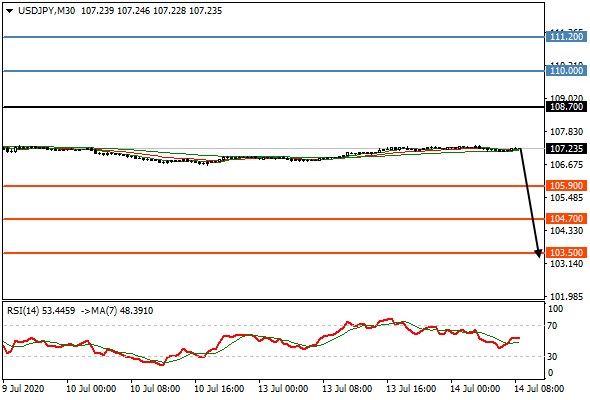The width and height of the screenshot is (590, 400).
Task: Click the 14 Jul 00:00 time axis label
Action: click(475, 388)
